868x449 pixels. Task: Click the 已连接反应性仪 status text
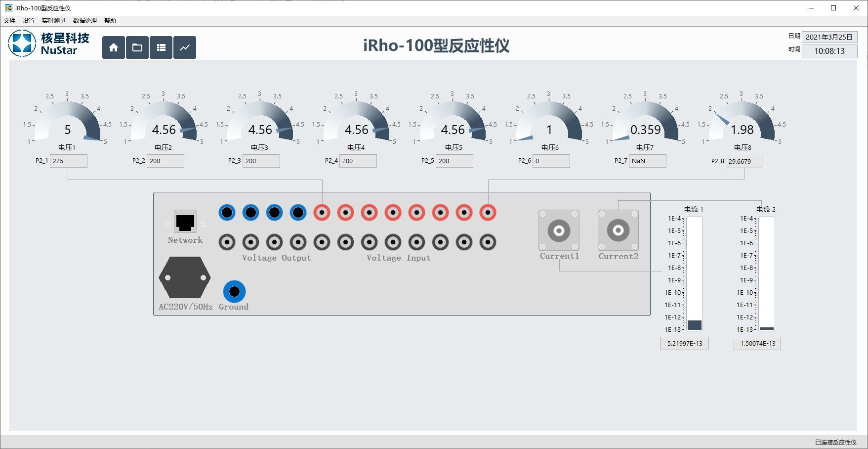tap(836, 443)
